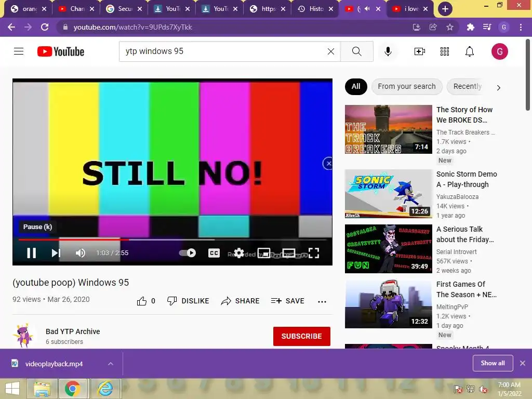Viewport: 532px width, 399px height.
Task: Close the downloads bar
Action: (x=523, y=363)
